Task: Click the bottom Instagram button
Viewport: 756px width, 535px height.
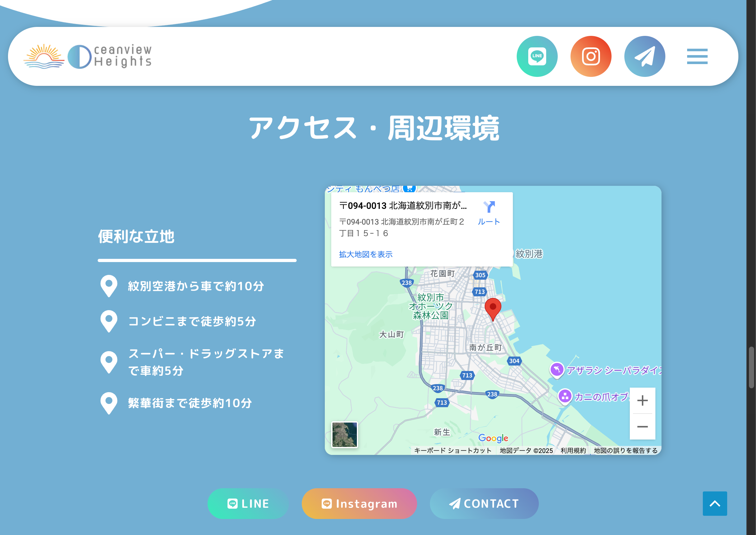Action: tap(359, 503)
